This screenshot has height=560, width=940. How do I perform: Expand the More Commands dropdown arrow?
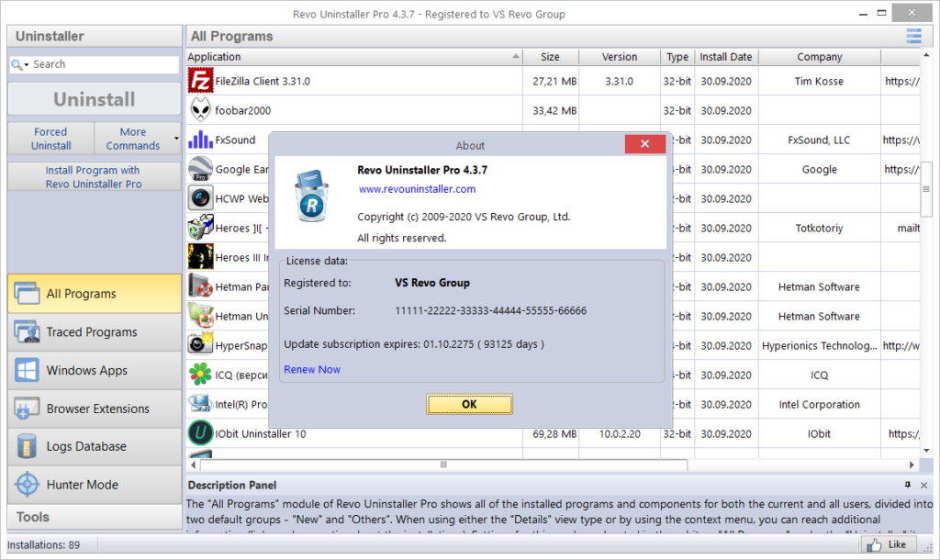(x=176, y=139)
